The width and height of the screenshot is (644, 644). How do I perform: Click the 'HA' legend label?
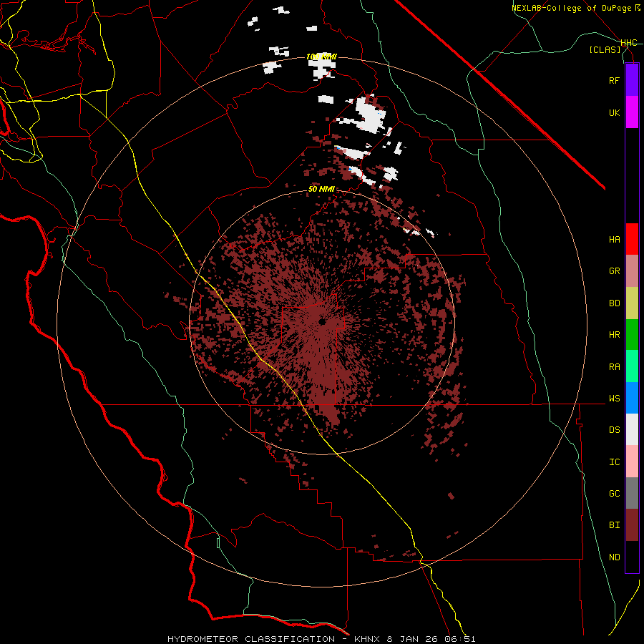(614, 239)
